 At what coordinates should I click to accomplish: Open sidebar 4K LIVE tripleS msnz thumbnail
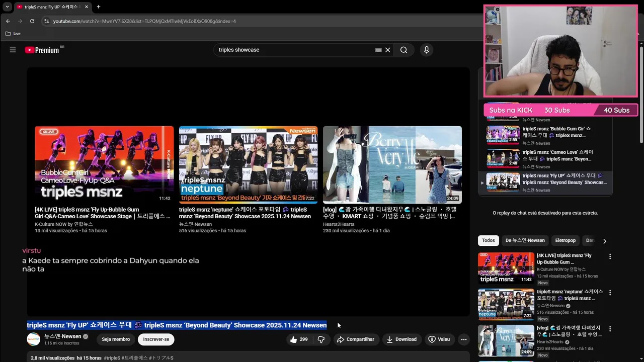pyautogui.click(x=506, y=268)
